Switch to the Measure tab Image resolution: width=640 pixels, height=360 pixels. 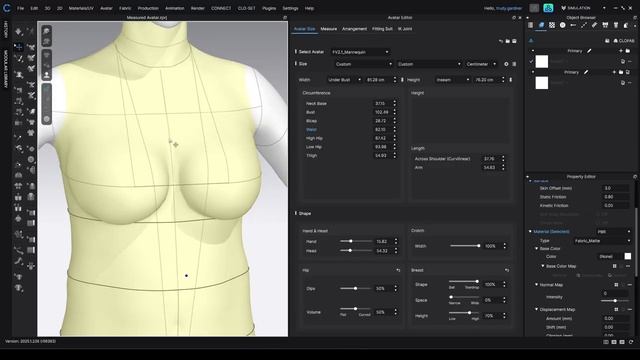[x=329, y=29]
